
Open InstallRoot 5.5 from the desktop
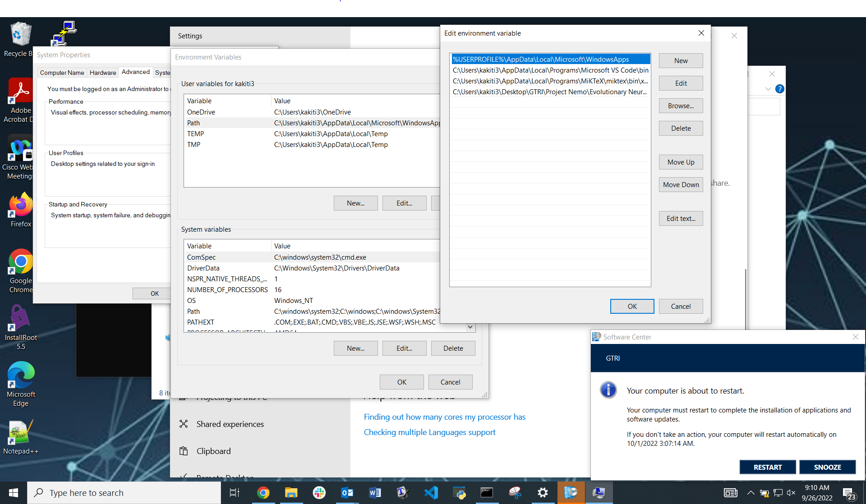coord(20,318)
